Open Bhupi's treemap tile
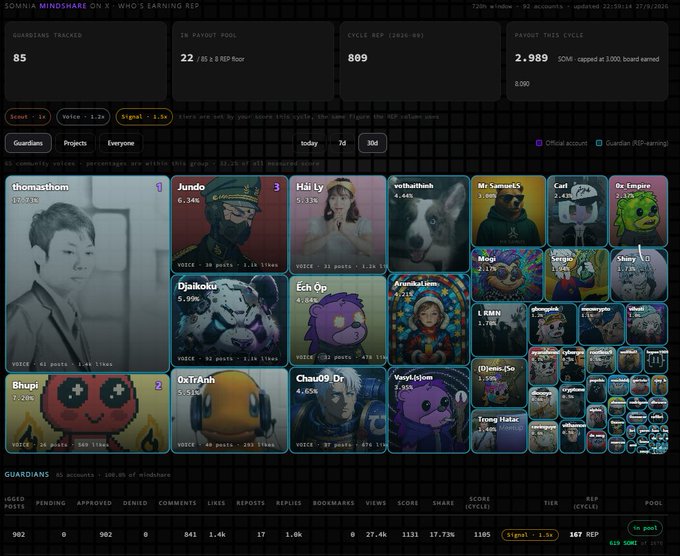This screenshot has width=680, height=556. [x=87, y=414]
